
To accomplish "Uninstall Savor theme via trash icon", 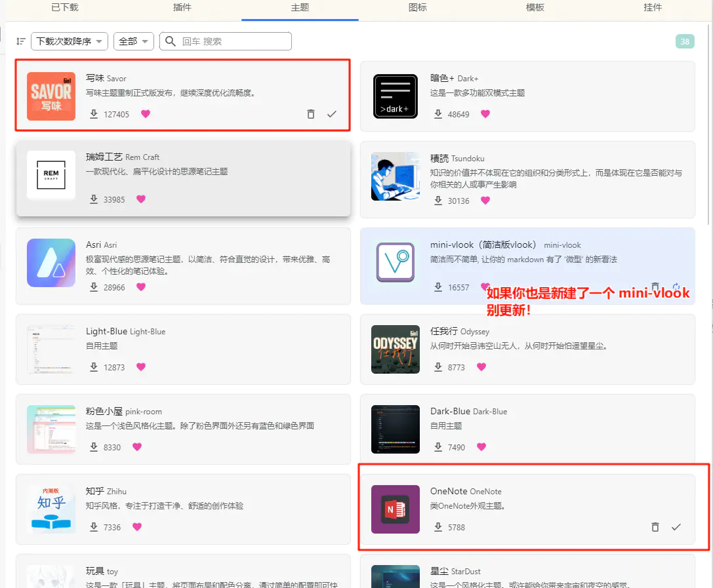I will pos(310,114).
